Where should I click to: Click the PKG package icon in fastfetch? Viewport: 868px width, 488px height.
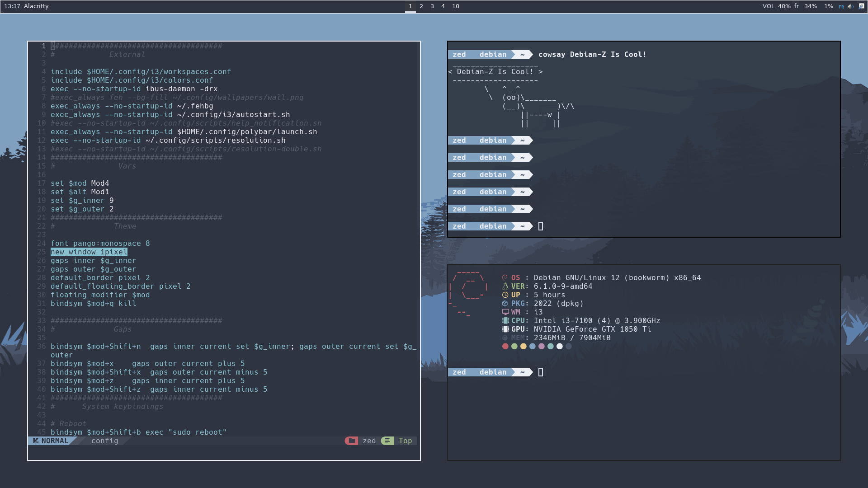click(x=505, y=303)
